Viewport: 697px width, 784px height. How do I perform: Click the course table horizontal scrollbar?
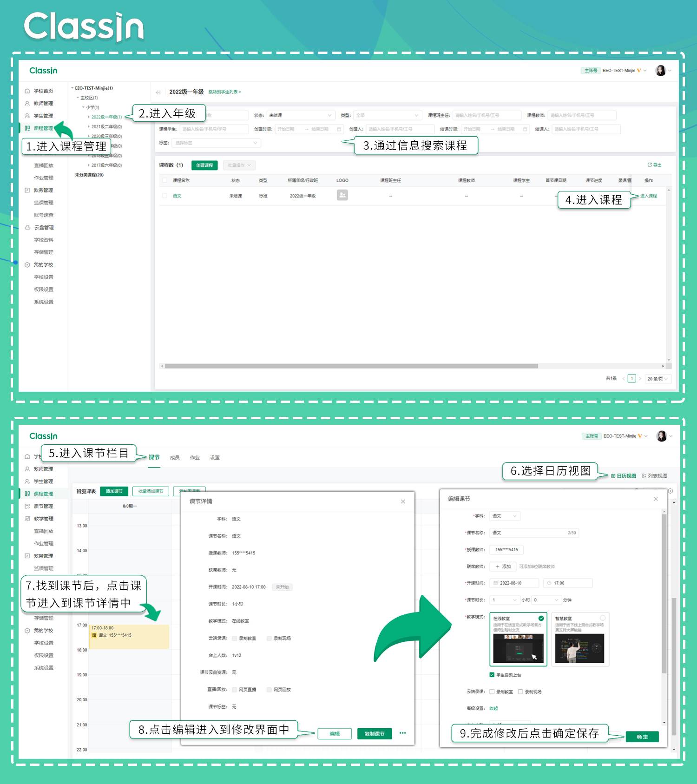coord(351,366)
